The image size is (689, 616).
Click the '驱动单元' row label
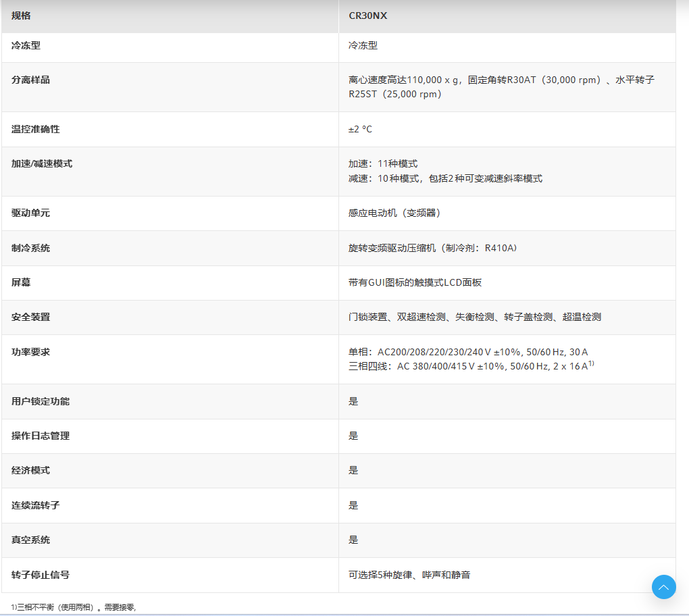click(x=31, y=213)
